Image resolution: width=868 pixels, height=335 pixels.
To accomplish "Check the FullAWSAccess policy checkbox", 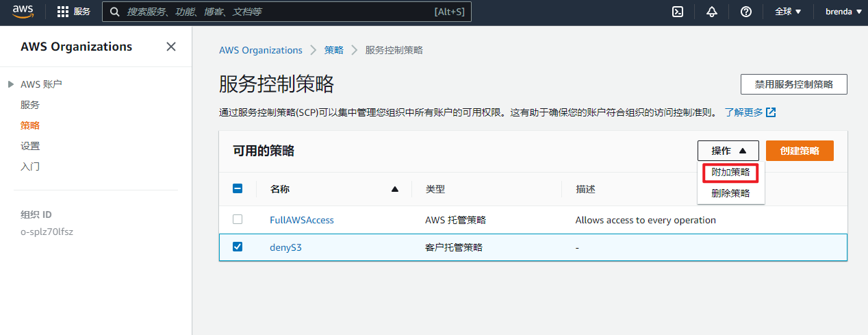I will (238, 220).
